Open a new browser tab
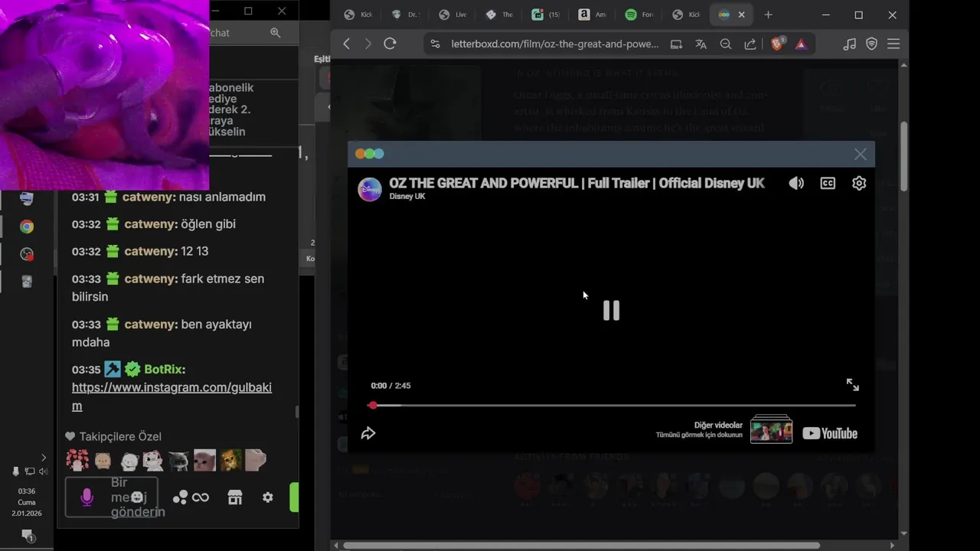 [x=768, y=15]
